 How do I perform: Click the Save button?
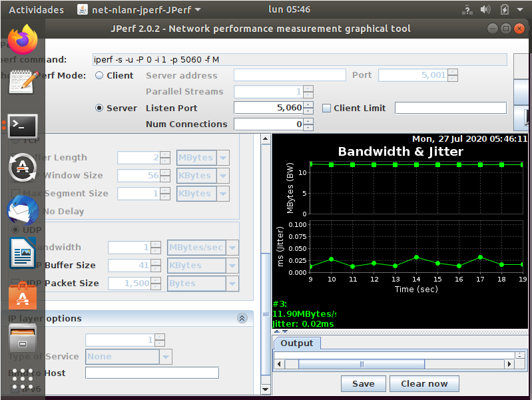tap(363, 384)
